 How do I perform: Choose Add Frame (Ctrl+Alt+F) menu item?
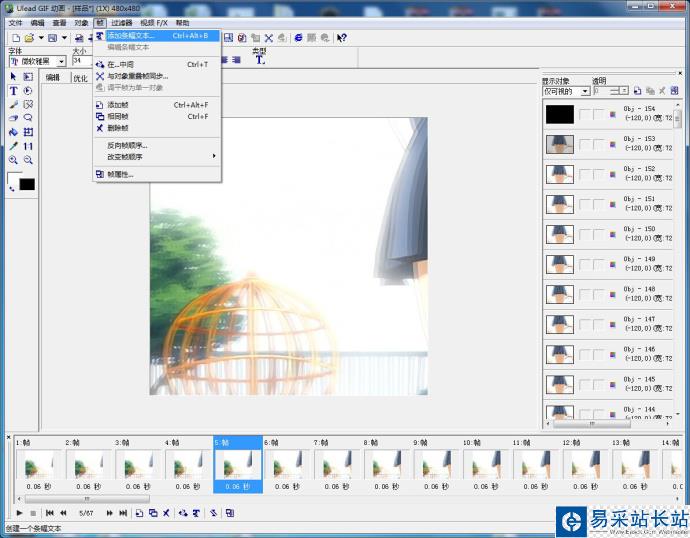pyautogui.click(x=158, y=105)
